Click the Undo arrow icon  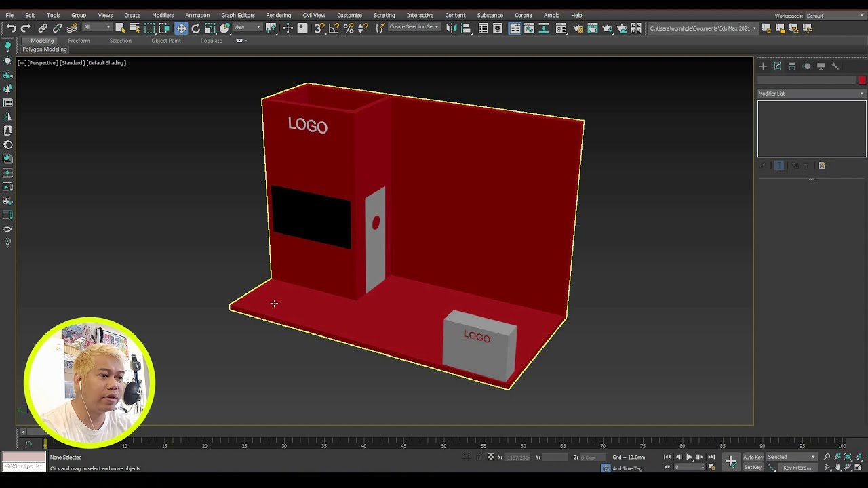pyautogui.click(x=12, y=28)
